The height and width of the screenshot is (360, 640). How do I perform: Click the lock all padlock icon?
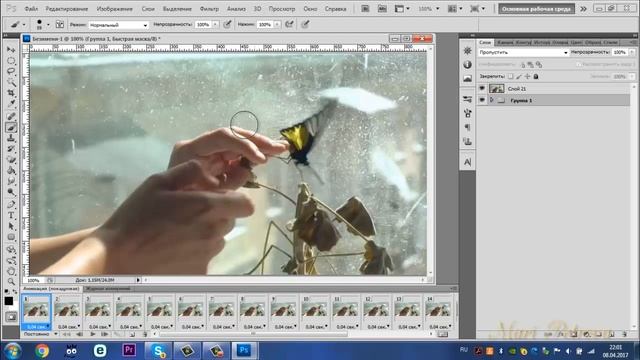pyautogui.click(x=536, y=76)
